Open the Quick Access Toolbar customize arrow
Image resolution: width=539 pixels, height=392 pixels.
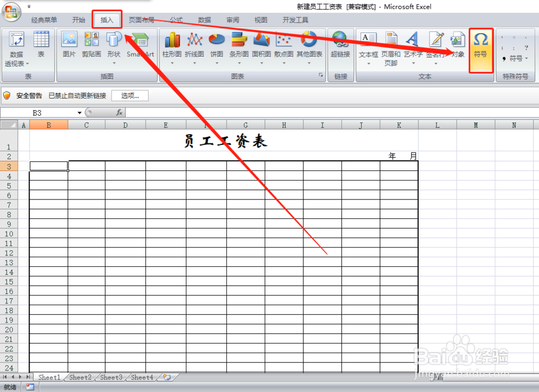click(29, 6)
